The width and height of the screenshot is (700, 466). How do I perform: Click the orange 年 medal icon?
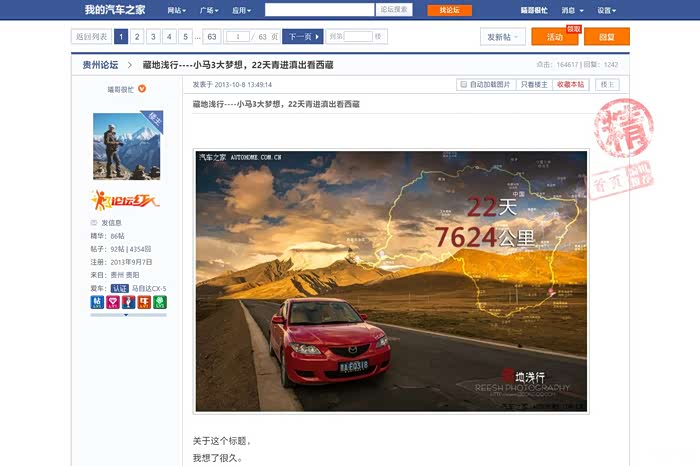tap(144, 302)
